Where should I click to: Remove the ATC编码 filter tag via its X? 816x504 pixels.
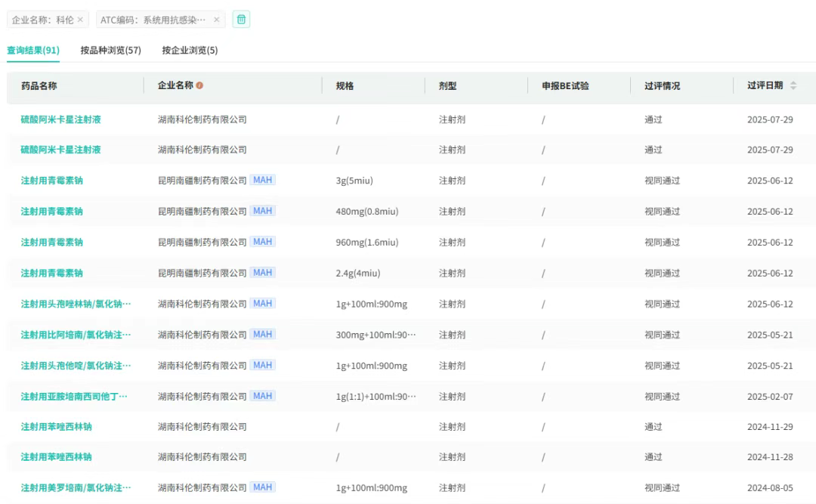217,20
